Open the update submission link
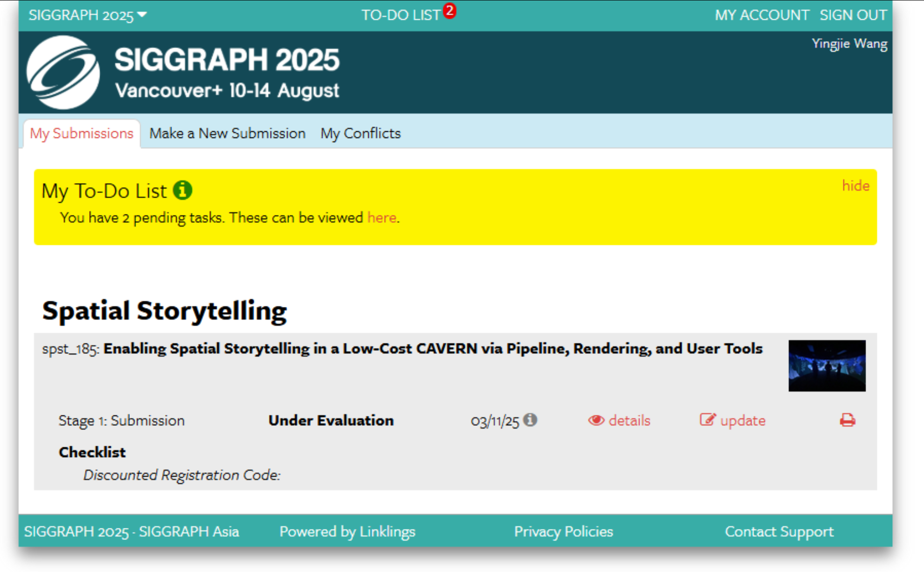The width and height of the screenshot is (924, 572). [743, 421]
